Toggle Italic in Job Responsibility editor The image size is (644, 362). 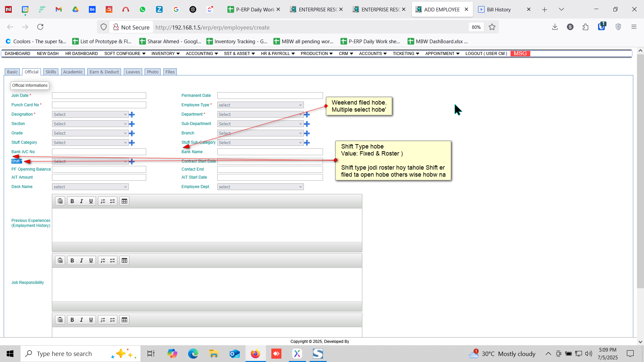coord(82,260)
